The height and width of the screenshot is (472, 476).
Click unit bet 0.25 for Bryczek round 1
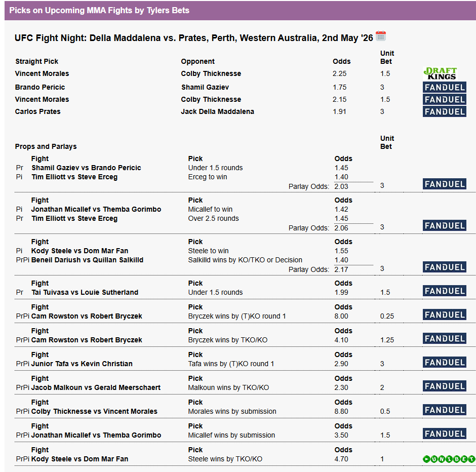(387, 316)
